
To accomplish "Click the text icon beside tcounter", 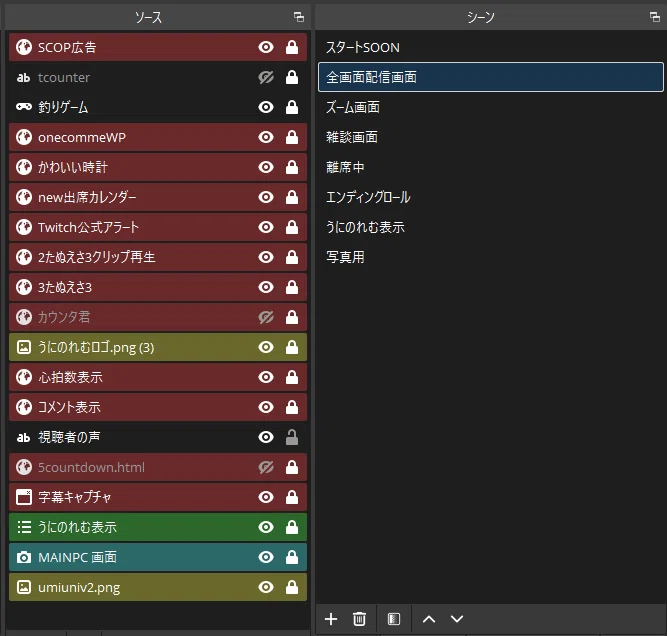I will point(24,77).
